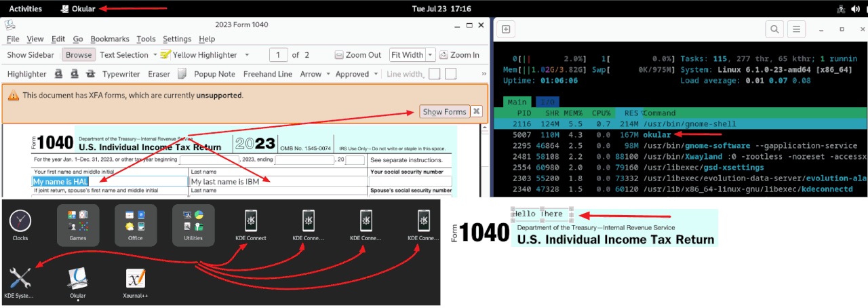This screenshot has width=868, height=308.
Task: Launch KDE System Settings app
Action: coord(20,283)
